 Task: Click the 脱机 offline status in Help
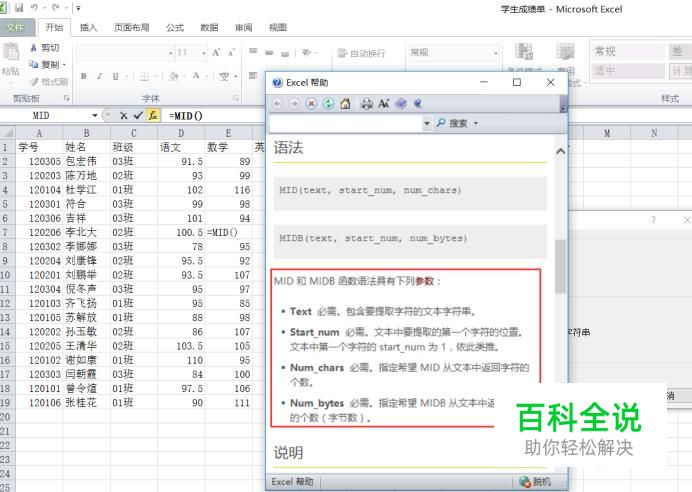(535, 481)
